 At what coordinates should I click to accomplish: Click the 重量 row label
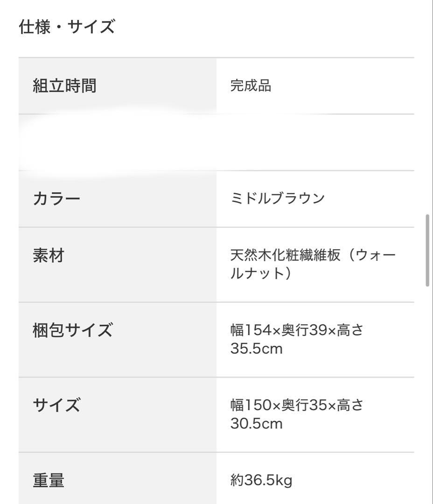pos(48,480)
